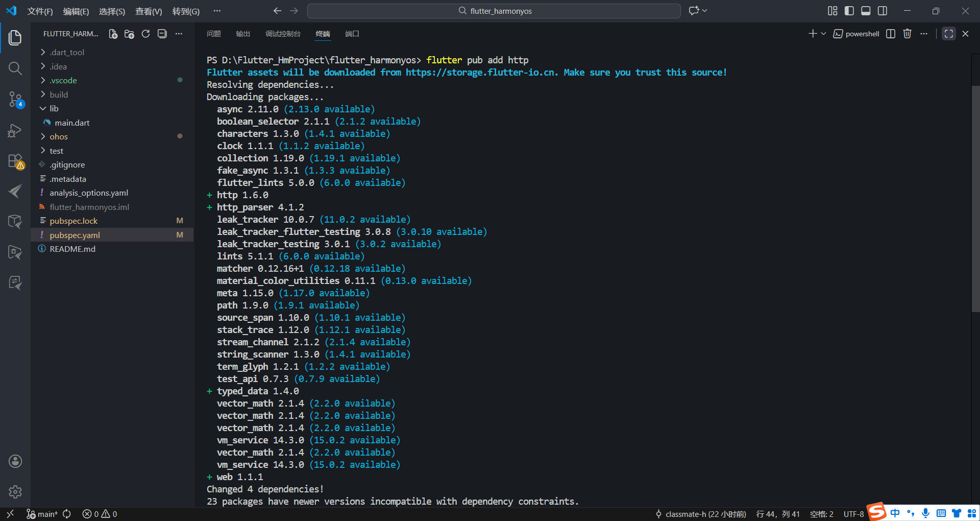Split the terminal panel
980x521 pixels.
891,34
